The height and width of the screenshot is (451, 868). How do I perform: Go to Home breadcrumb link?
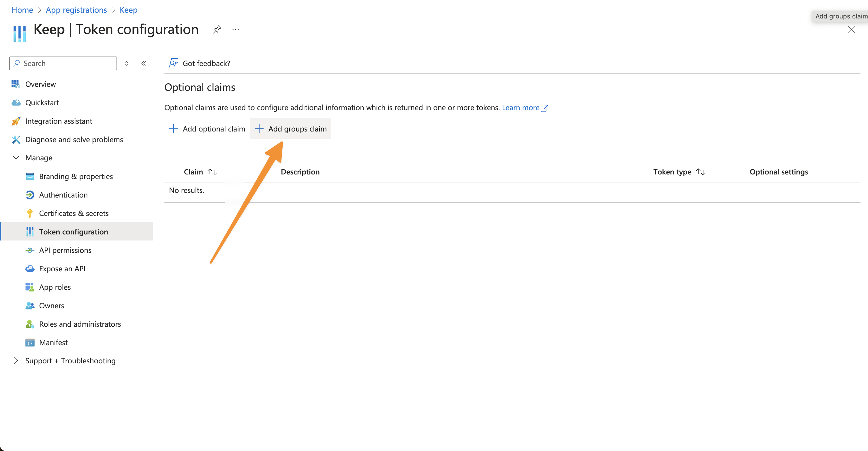[22, 10]
